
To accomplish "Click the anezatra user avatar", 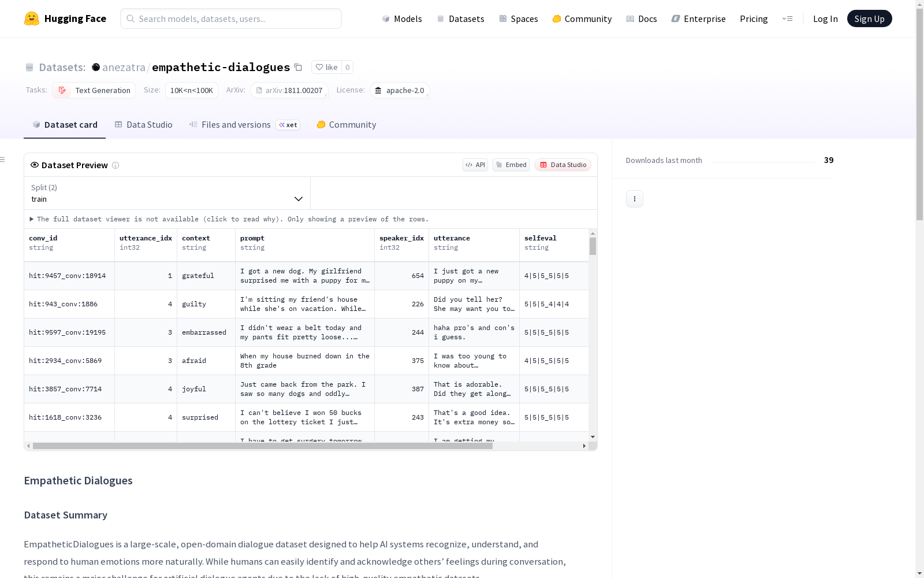I will [96, 67].
